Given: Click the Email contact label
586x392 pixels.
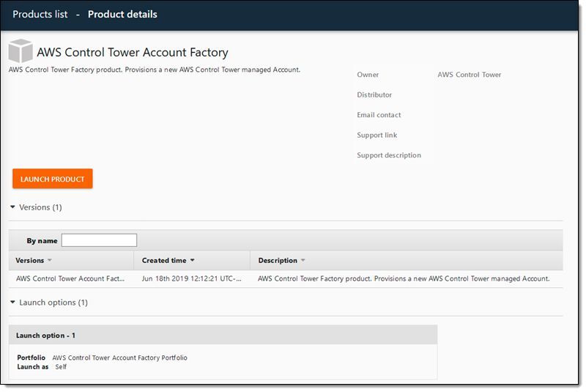Looking at the screenshot, I should [x=379, y=115].
